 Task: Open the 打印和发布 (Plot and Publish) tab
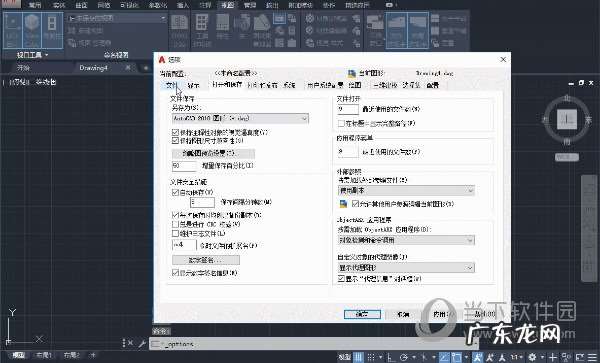click(262, 85)
